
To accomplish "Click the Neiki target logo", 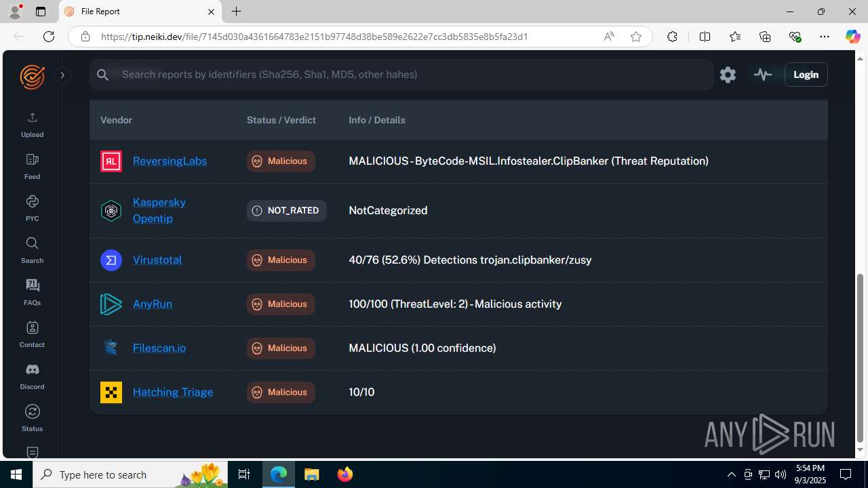I will pos(32,77).
